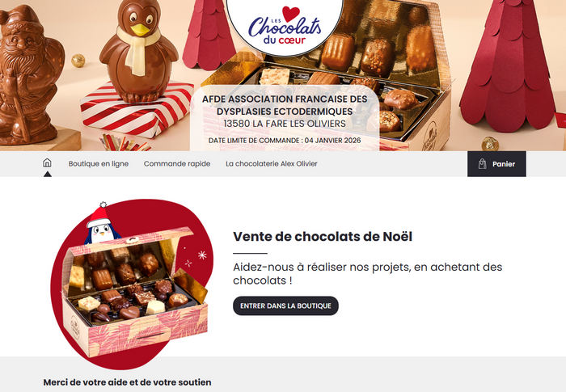The width and height of the screenshot is (566, 392).
Task: Click the chocolate penguin with white scarf
Action: coord(139,51)
